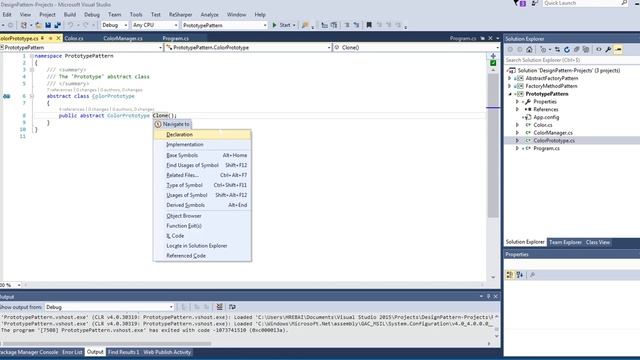640x360 pixels.
Task: Click Property Pages wrench in Properties panel
Action: 532,275
